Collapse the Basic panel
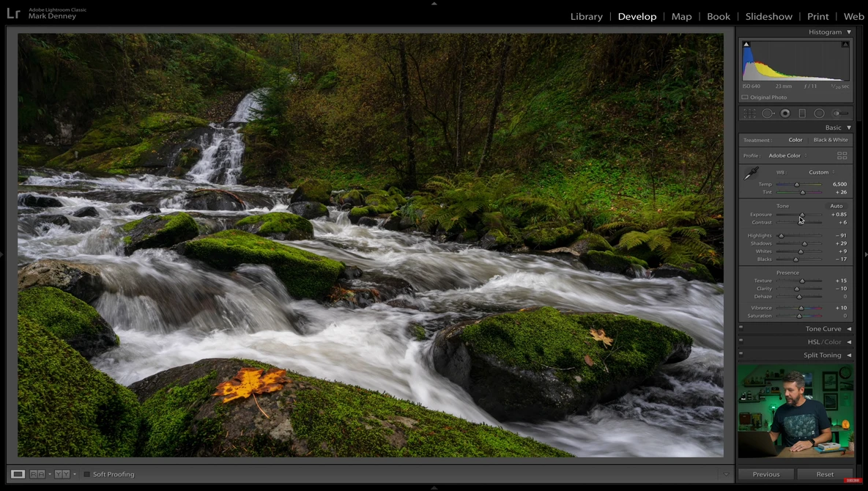This screenshot has height=491, width=868. (849, 128)
